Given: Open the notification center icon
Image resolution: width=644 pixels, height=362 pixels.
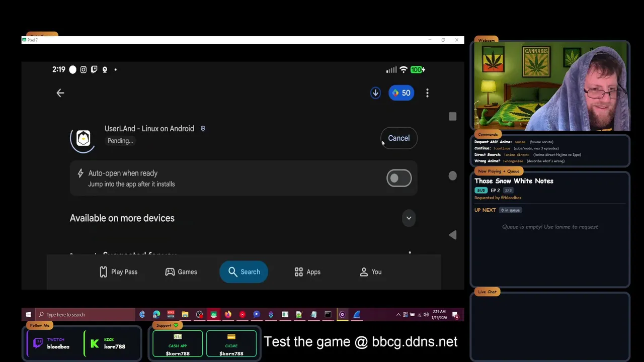Looking at the screenshot, I should [455, 315].
